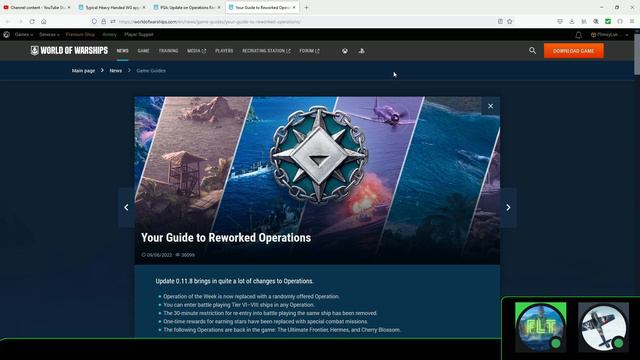Viewport: 640px width, 360px height.
Task: Click the Wargaming logo at top left
Action: coord(7,35)
